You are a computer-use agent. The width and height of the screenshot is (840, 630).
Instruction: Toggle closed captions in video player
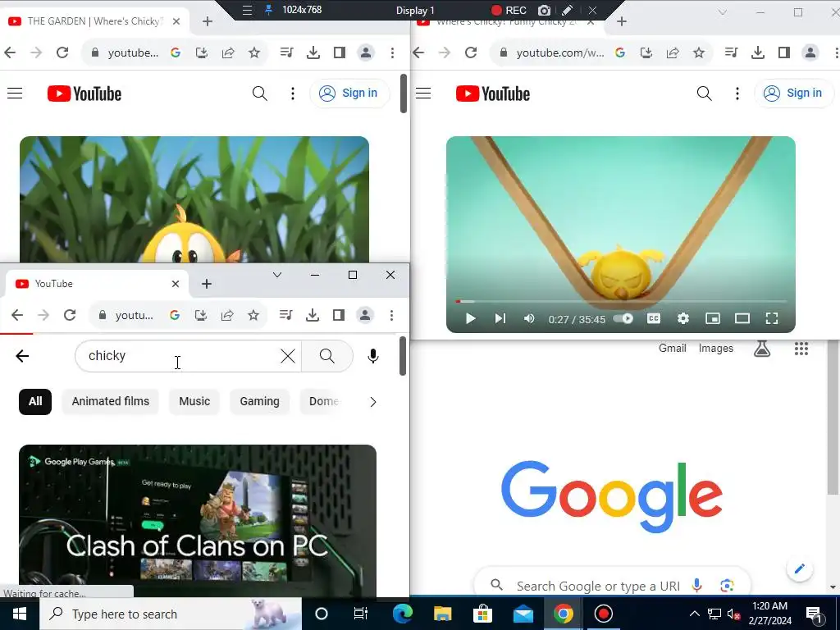click(x=654, y=319)
